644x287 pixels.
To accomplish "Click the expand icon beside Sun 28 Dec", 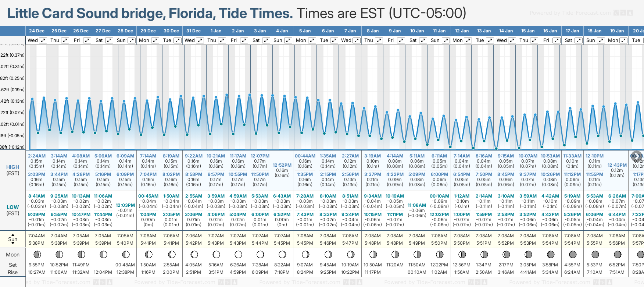I will pos(131,40).
